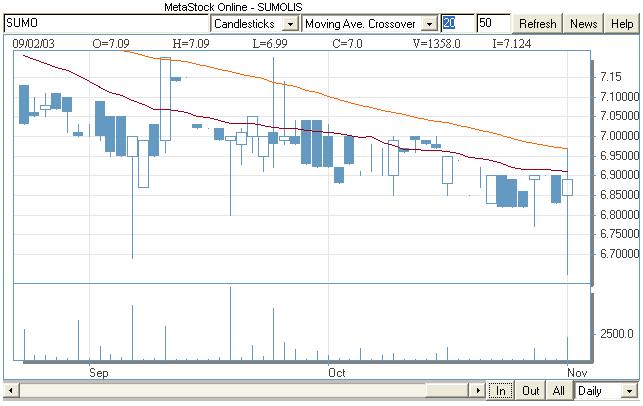Click the 7.15 price axis label
Image resolution: width=643 pixels, height=406 pixels.
coord(610,77)
